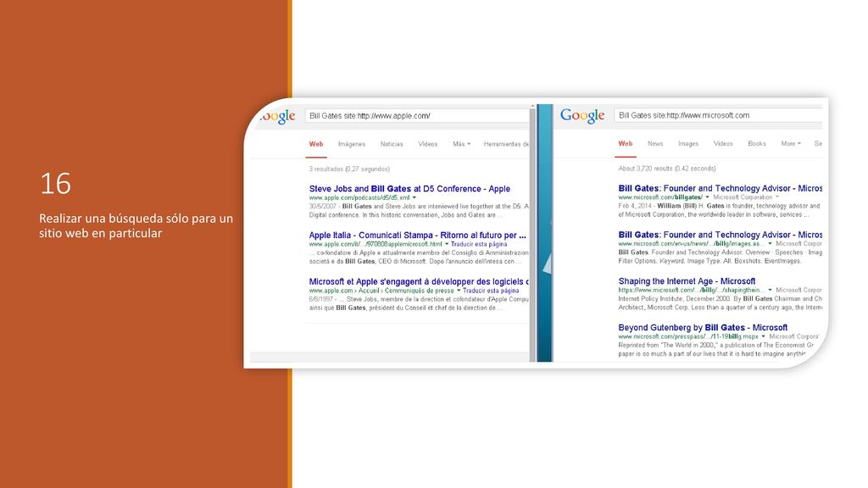The image size is (868, 488).
Task: Select the Web tab in the right window
Action: (x=625, y=143)
